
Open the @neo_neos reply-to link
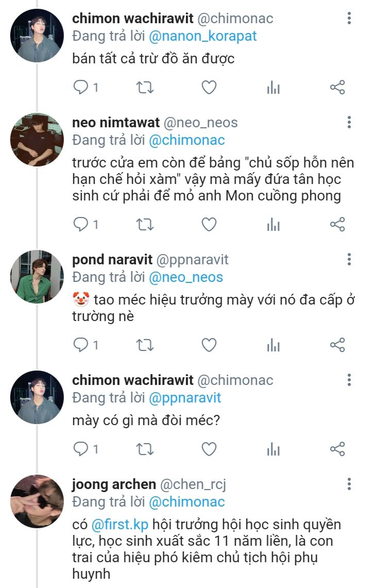186,277
